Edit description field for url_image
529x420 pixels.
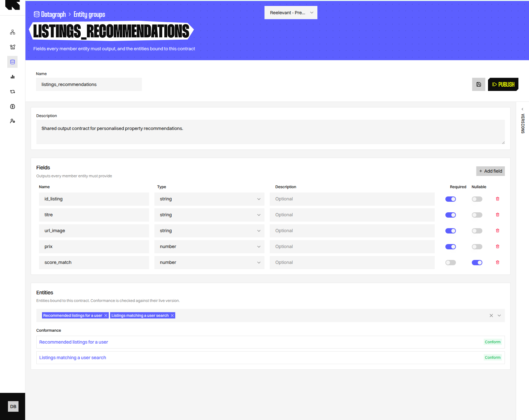[x=352, y=231]
